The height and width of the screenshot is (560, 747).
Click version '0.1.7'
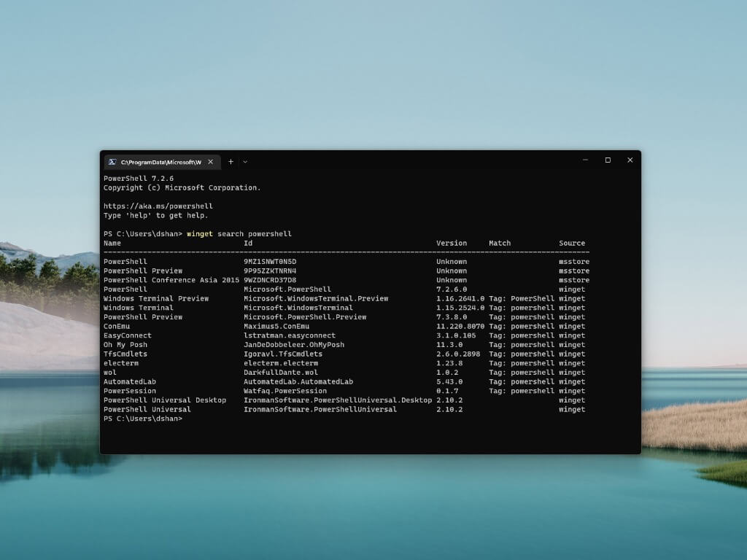click(x=447, y=391)
